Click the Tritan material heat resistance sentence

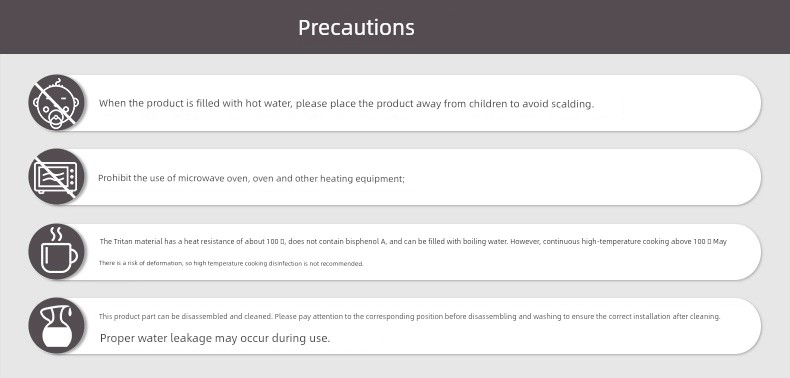(x=413, y=241)
